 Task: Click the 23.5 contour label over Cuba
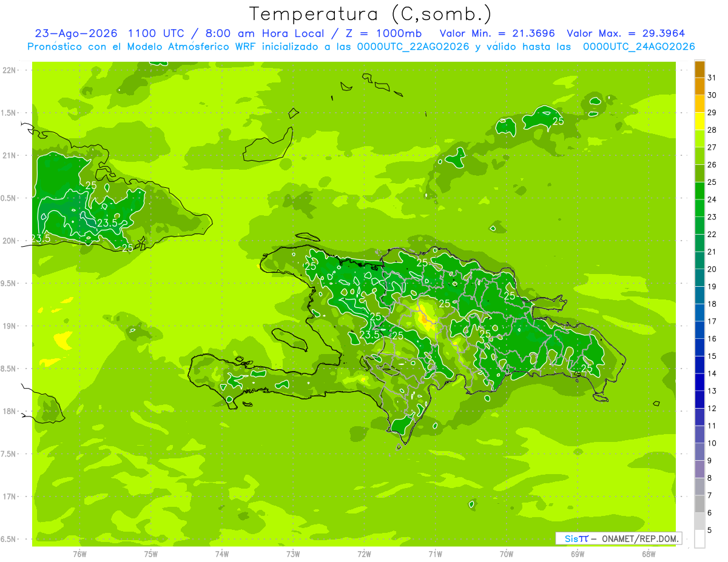107,224
